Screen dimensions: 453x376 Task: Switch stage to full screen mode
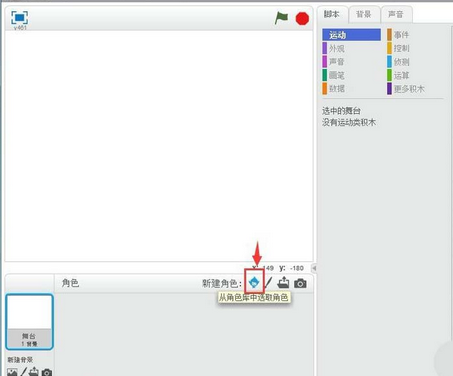click(x=19, y=17)
